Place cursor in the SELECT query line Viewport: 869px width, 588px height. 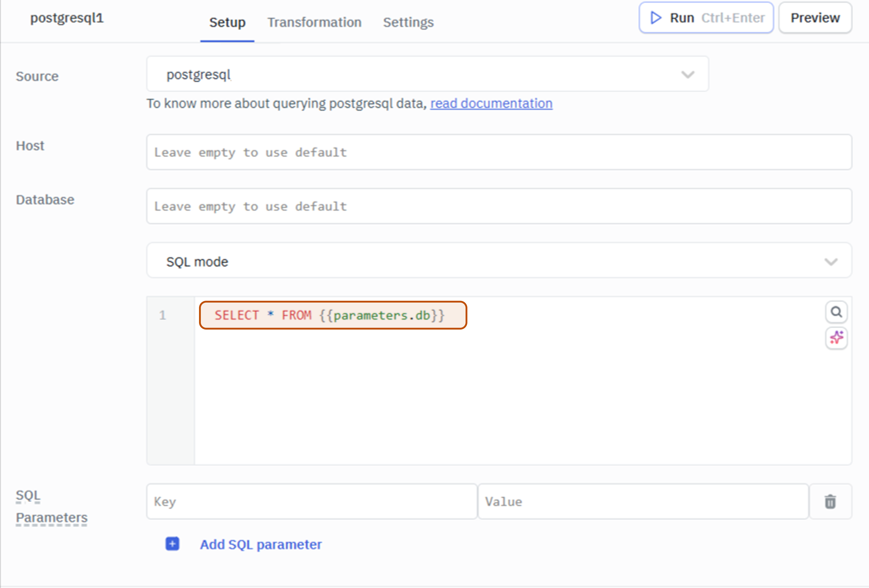point(329,315)
